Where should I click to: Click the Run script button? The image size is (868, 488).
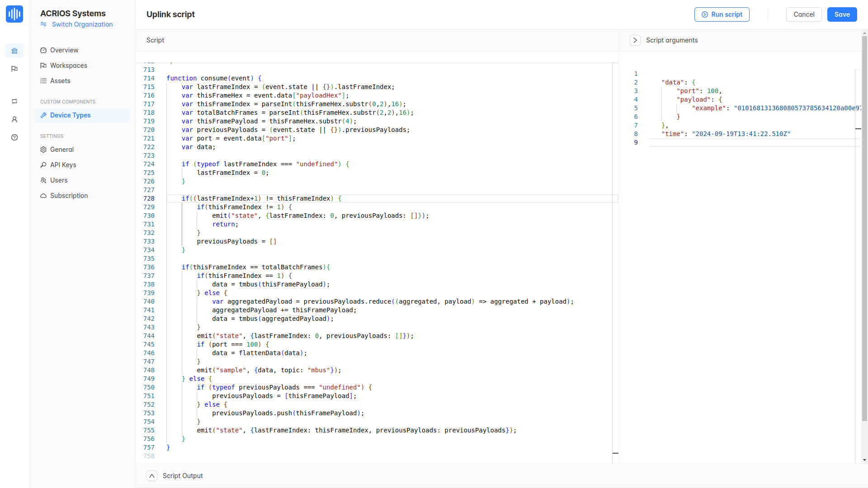pos(722,14)
